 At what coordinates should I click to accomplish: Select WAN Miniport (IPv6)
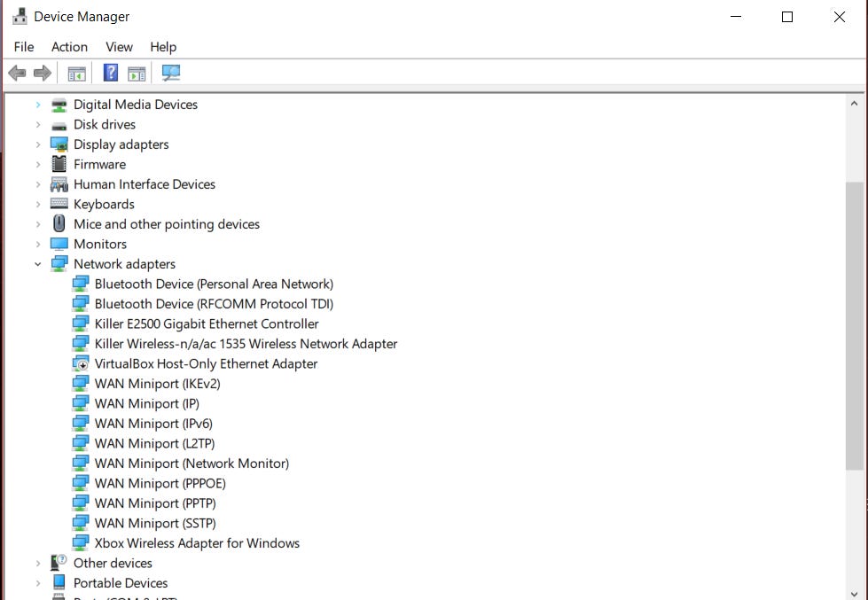click(153, 424)
